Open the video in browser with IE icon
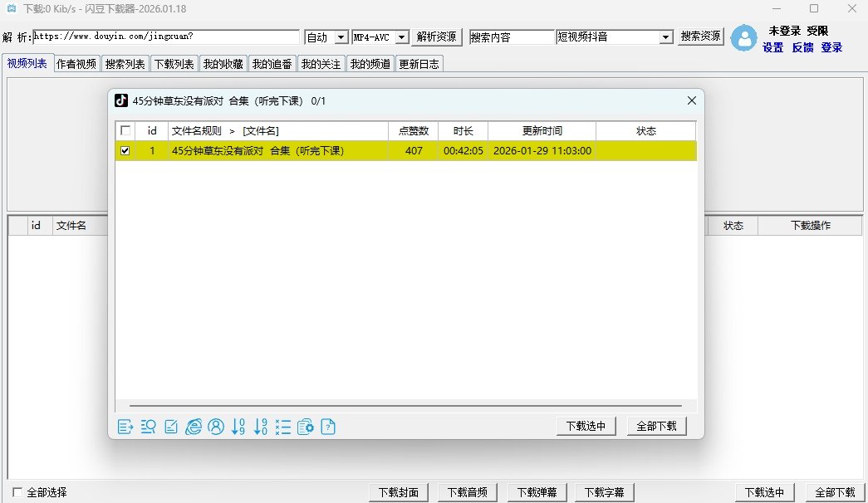868x503 pixels. tap(194, 426)
